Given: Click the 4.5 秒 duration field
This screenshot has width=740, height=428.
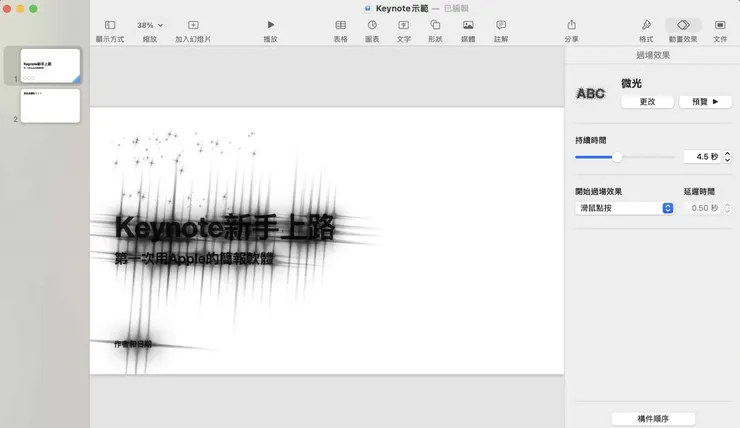Looking at the screenshot, I should pyautogui.click(x=702, y=157).
